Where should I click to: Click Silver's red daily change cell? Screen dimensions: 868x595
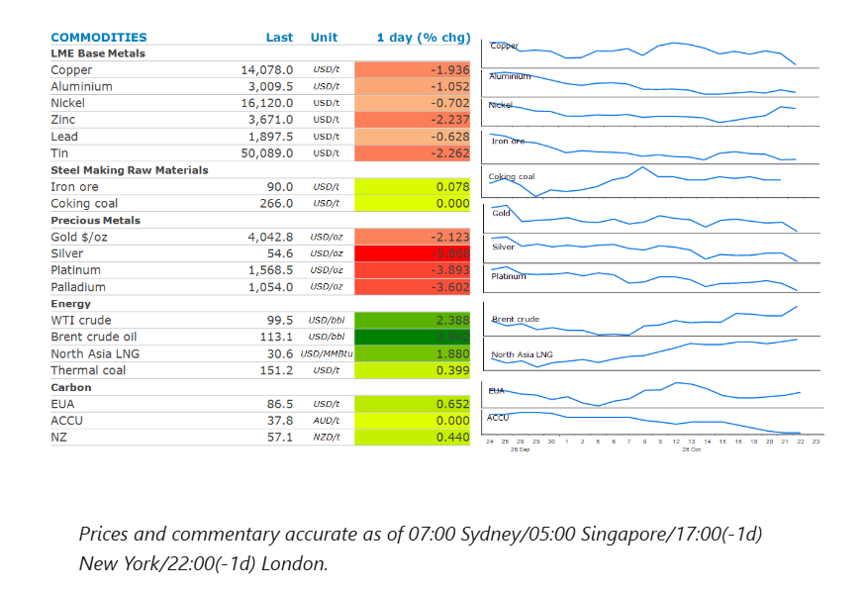412,253
